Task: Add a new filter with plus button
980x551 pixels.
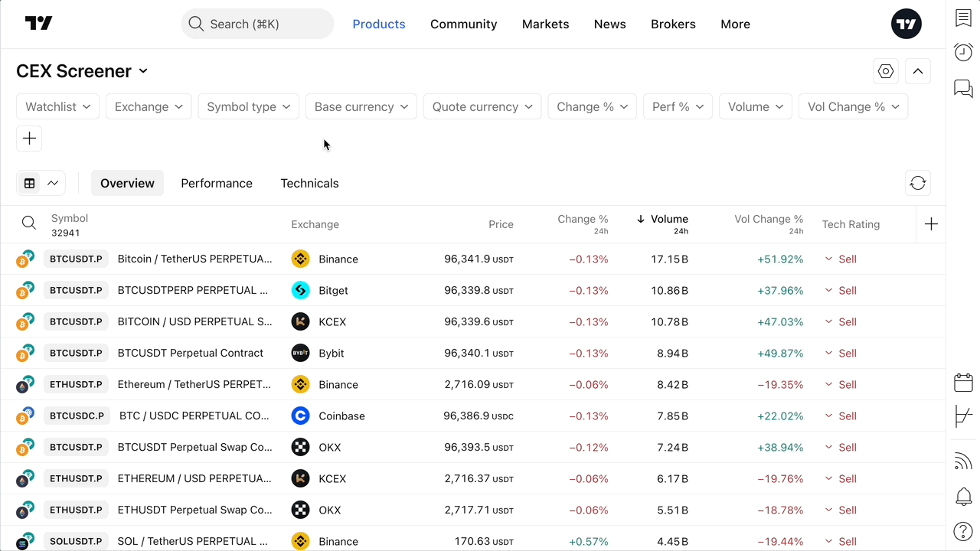Action: tap(29, 139)
